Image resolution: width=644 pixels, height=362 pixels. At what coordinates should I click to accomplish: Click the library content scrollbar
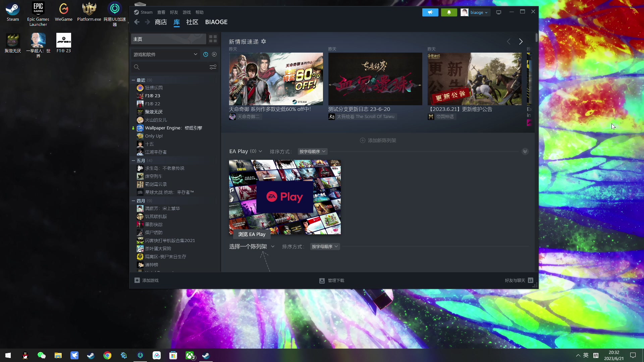(x=537, y=38)
